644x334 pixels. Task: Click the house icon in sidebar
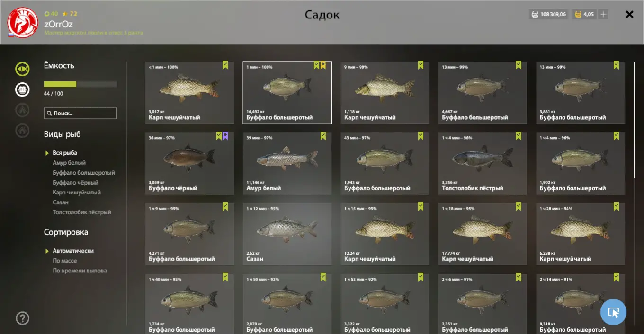[22, 130]
